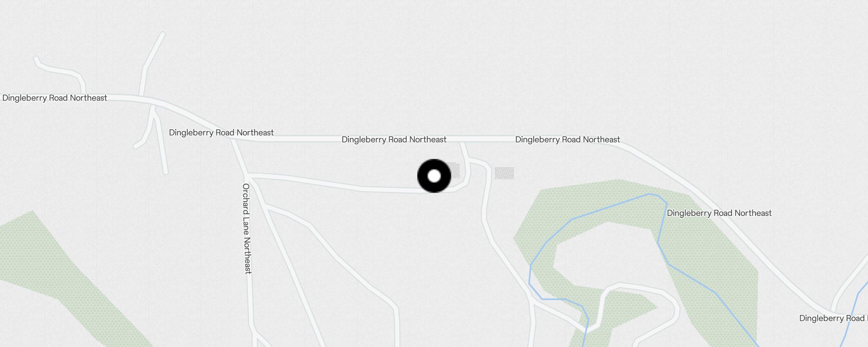Click Dingleberry Road Northeast label directly above marker
Image resolution: width=868 pixels, height=347 pixels.
point(394,140)
